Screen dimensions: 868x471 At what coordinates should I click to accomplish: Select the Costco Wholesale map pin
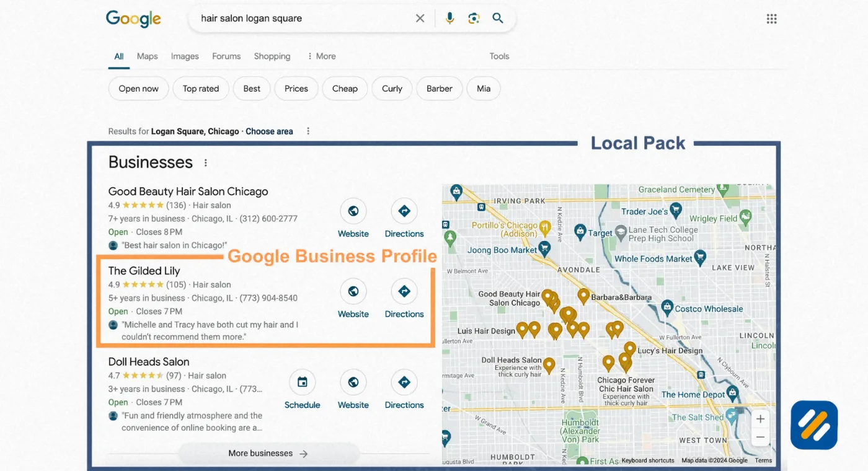tap(667, 307)
